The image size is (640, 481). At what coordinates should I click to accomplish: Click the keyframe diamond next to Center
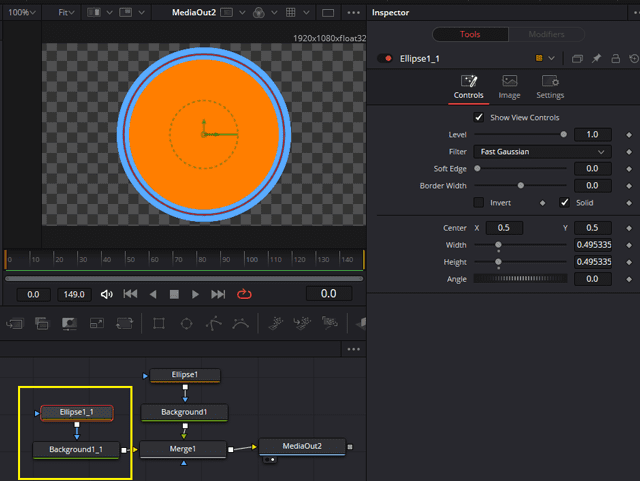[x=629, y=228]
